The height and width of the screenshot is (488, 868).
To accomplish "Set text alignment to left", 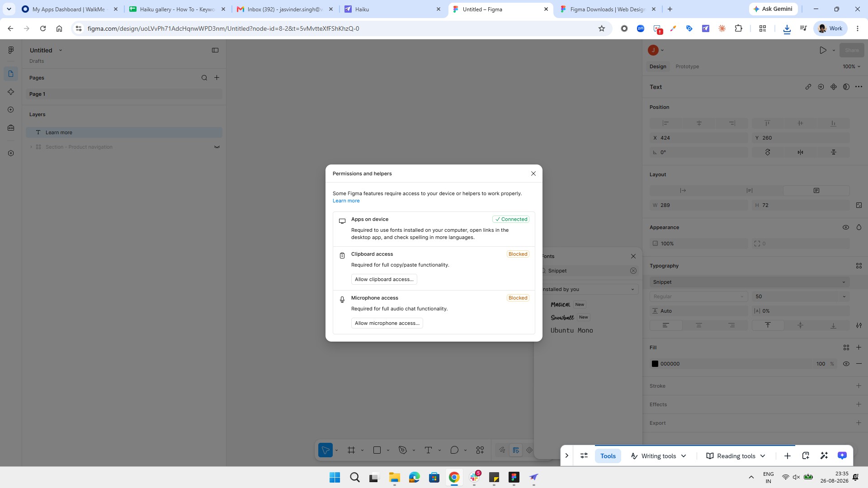I will click(x=665, y=325).
